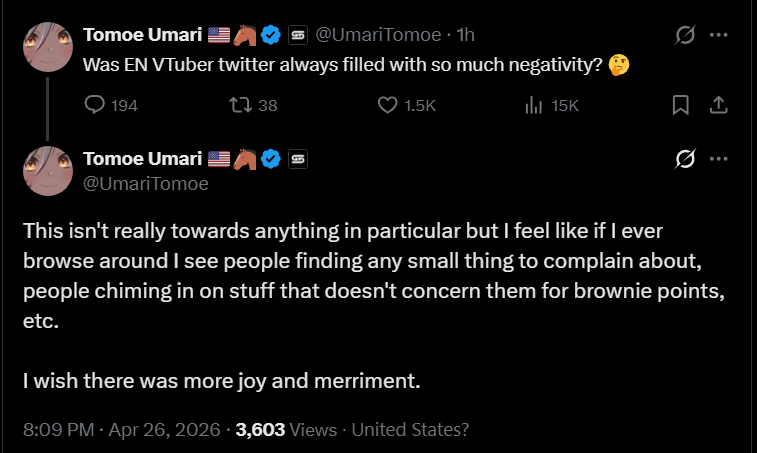Open share menu on the first tweet
The image size is (757, 453).
(x=717, y=105)
